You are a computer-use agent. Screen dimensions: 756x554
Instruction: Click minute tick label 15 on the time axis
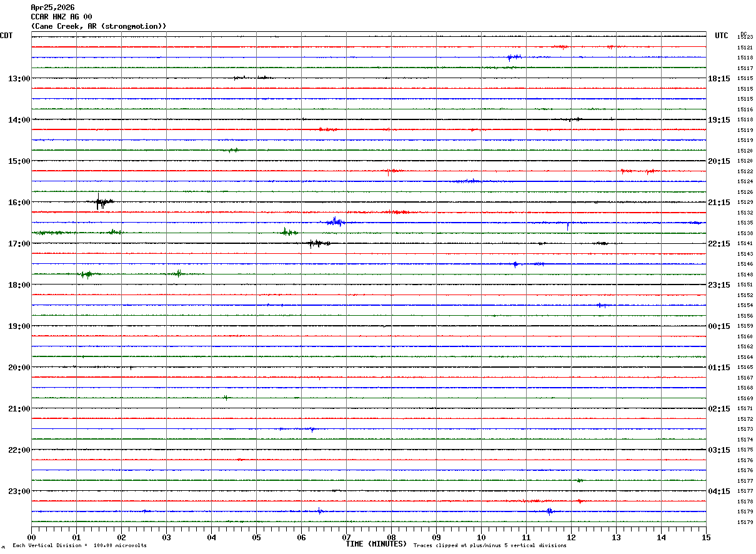click(x=706, y=537)
